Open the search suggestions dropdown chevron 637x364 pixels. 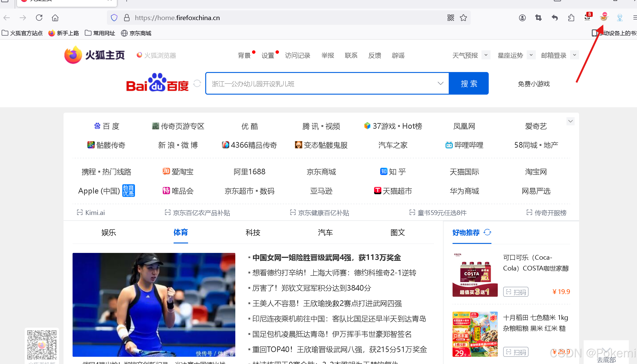tap(440, 84)
